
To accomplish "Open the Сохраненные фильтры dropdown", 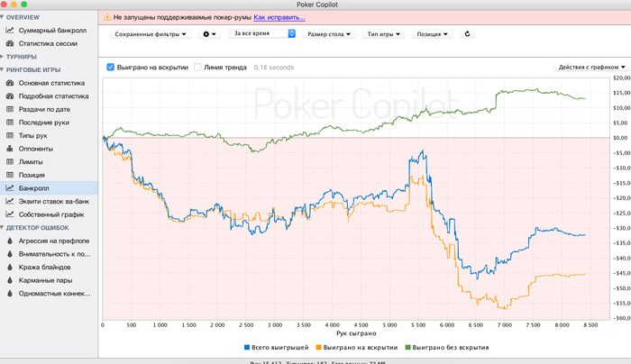I will [151, 34].
